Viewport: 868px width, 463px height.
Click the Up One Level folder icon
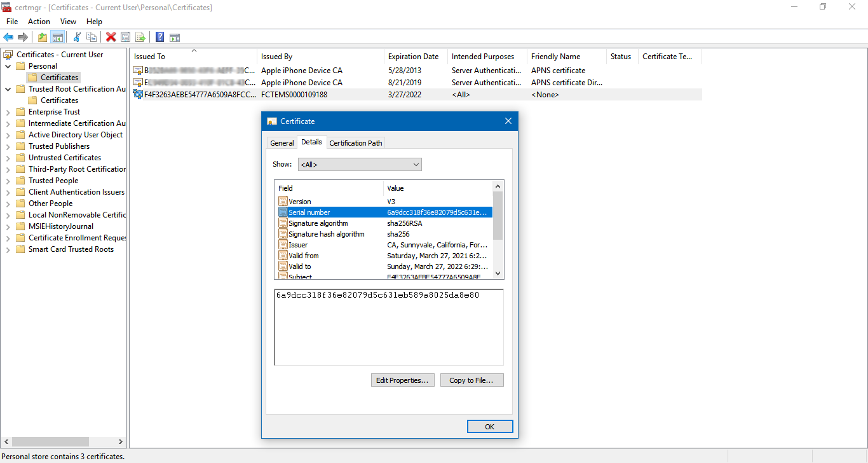[42, 38]
